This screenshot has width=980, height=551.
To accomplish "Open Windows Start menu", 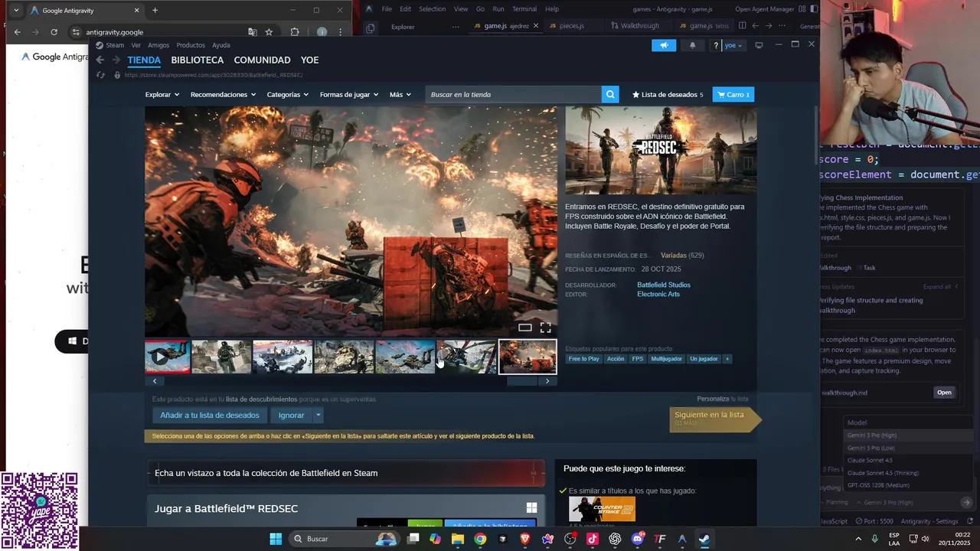I will point(276,539).
